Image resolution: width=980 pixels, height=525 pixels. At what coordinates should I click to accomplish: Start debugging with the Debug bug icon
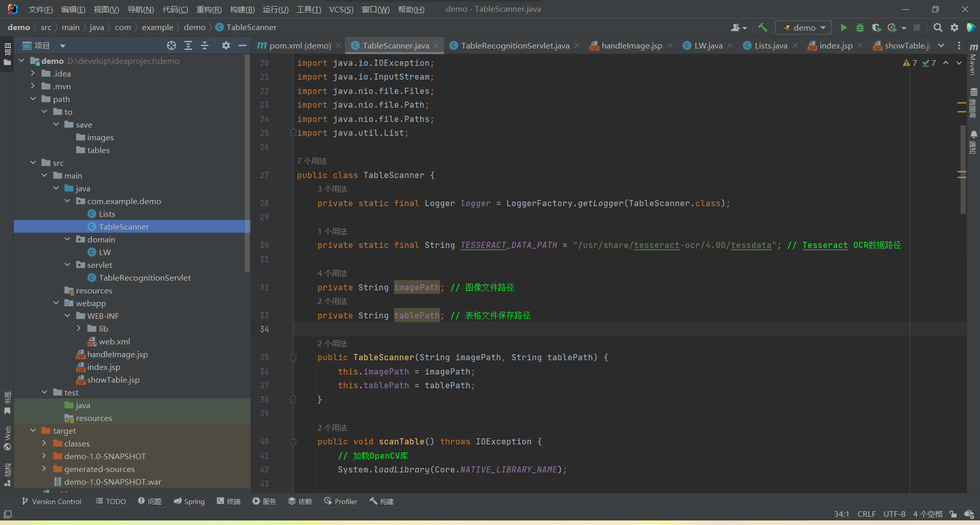point(860,28)
